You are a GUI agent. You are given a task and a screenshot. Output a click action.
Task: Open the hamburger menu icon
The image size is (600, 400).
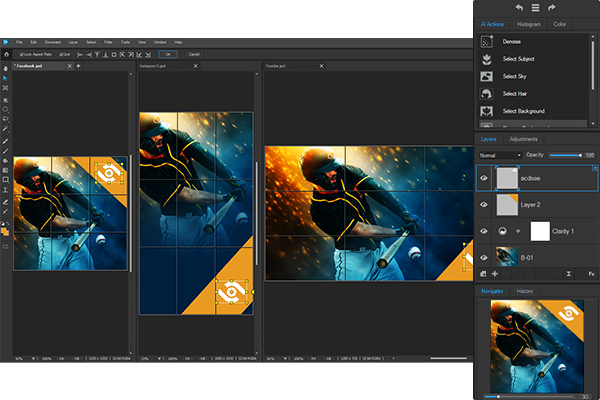tap(535, 8)
